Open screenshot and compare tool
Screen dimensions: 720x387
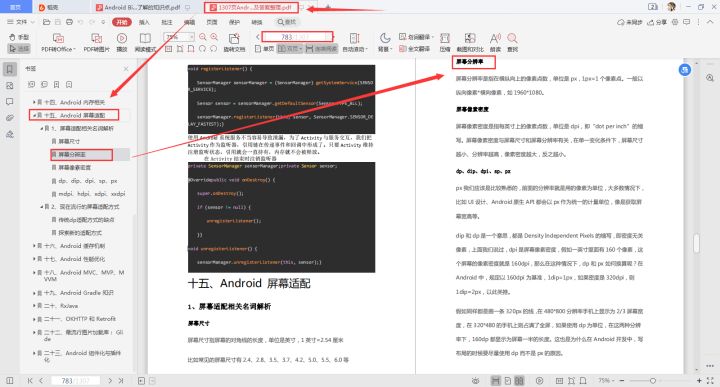[x=470, y=43]
